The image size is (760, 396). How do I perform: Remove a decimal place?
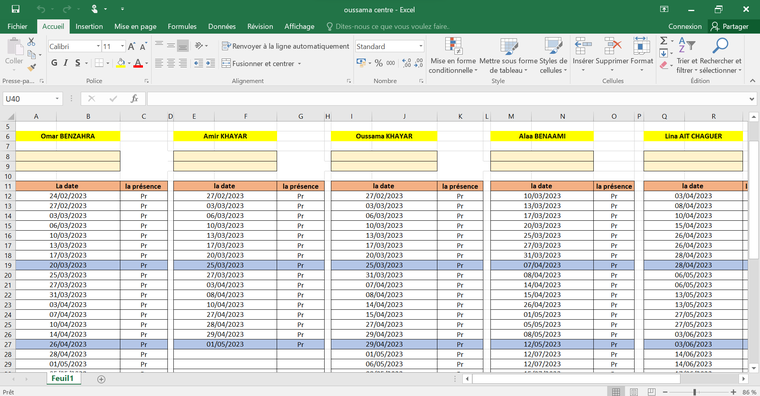(x=418, y=63)
